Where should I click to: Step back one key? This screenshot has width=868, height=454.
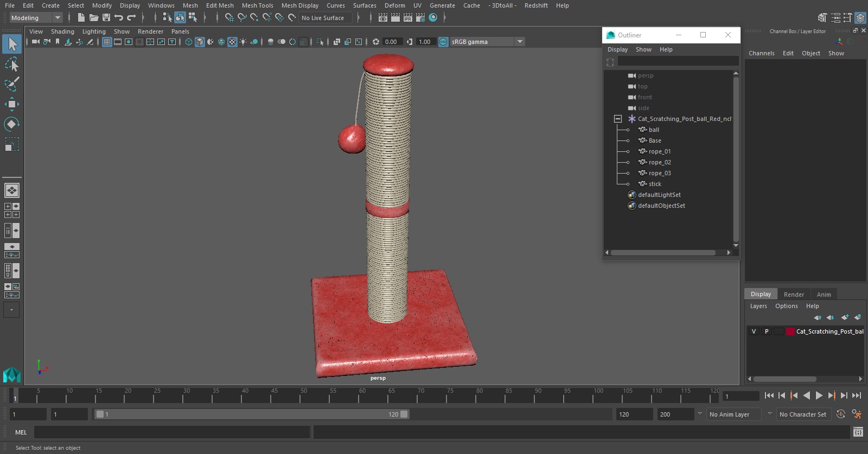click(794, 395)
